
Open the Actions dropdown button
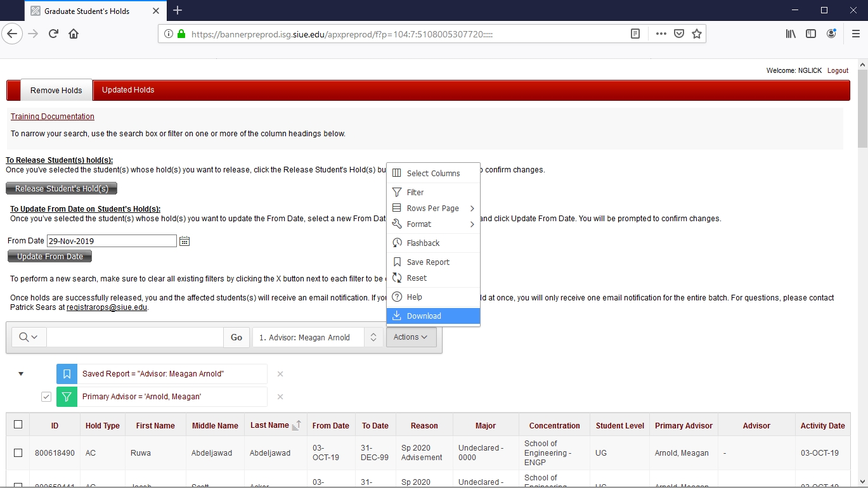411,337
